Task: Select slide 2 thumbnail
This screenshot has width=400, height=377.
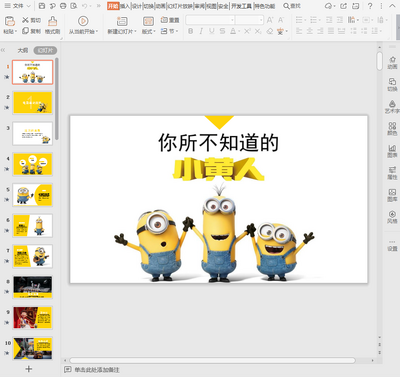Action: point(33,103)
